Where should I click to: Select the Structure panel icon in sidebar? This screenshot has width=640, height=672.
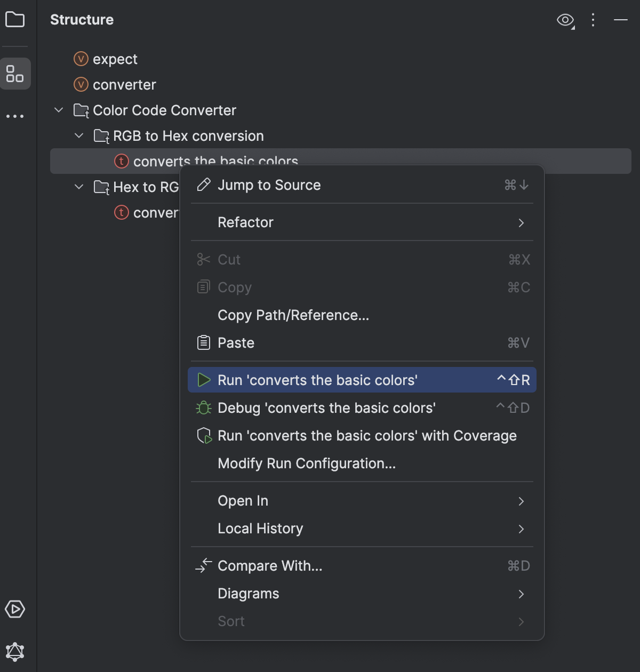point(15,74)
